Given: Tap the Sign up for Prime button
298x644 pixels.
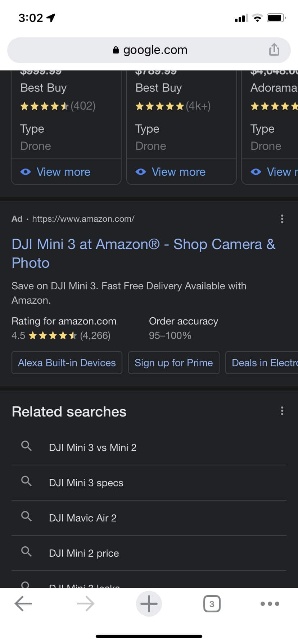Looking at the screenshot, I should tap(173, 363).
